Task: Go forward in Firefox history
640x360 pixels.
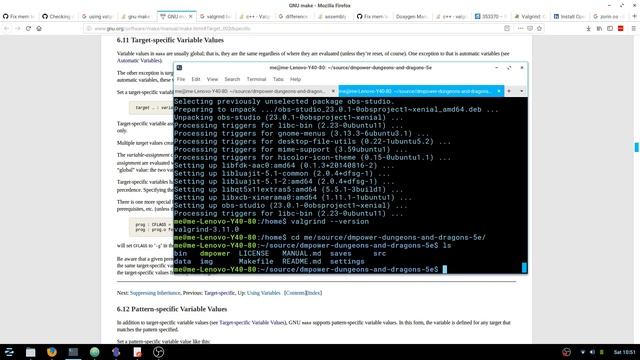Action: 17,29
